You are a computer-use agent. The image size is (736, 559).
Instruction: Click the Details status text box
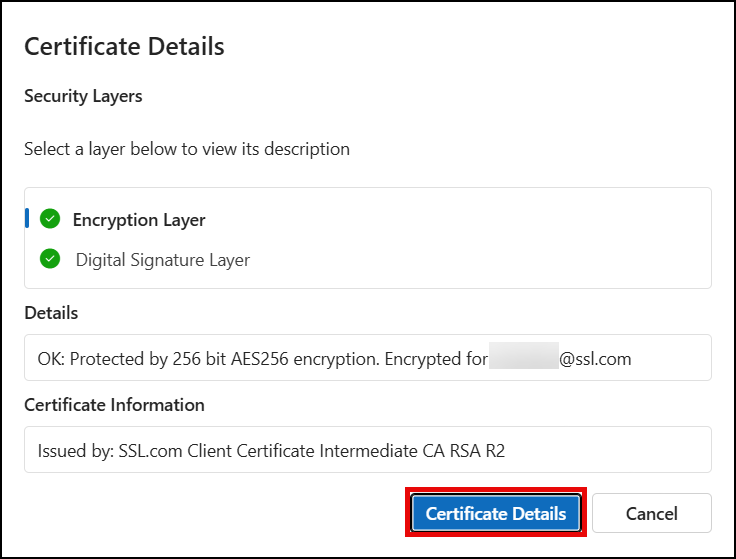[367, 358]
